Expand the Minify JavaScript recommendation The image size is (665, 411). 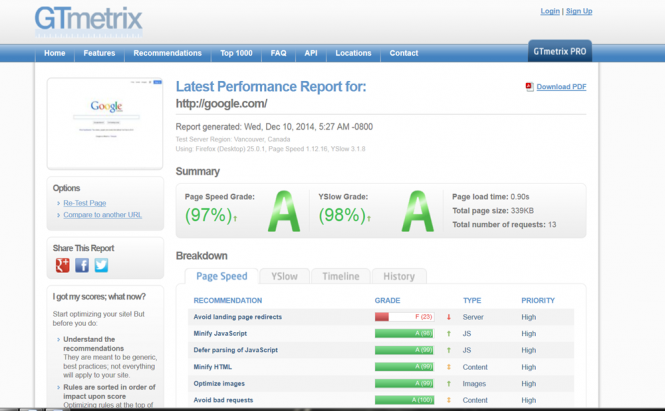coord(220,333)
